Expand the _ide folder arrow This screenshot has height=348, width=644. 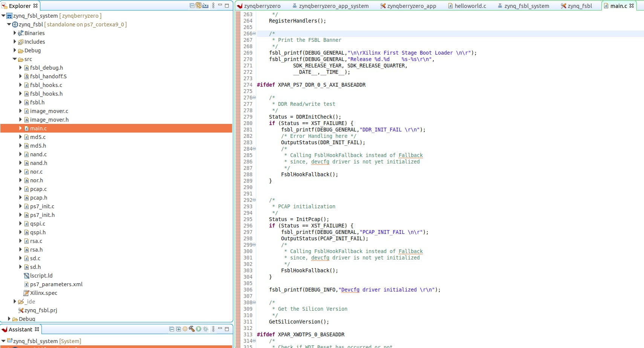pyautogui.click(x=15, y=302)
